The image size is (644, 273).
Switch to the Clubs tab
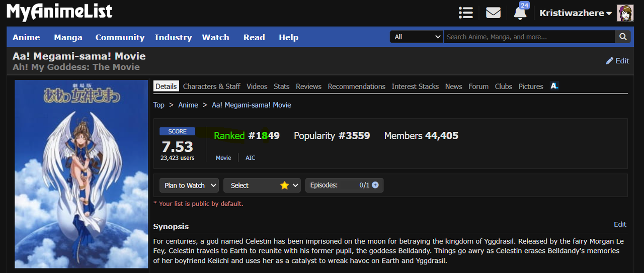(x=504, y=86)
